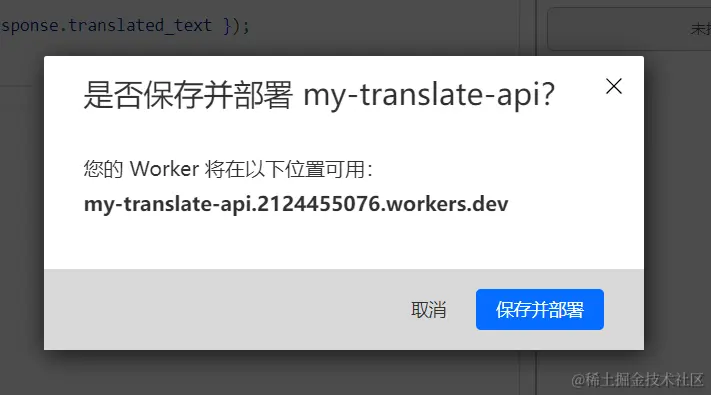Close the save and deploy dialog
Image resolution: width=711 pixels, height=395 pixels.
(614, 86)
